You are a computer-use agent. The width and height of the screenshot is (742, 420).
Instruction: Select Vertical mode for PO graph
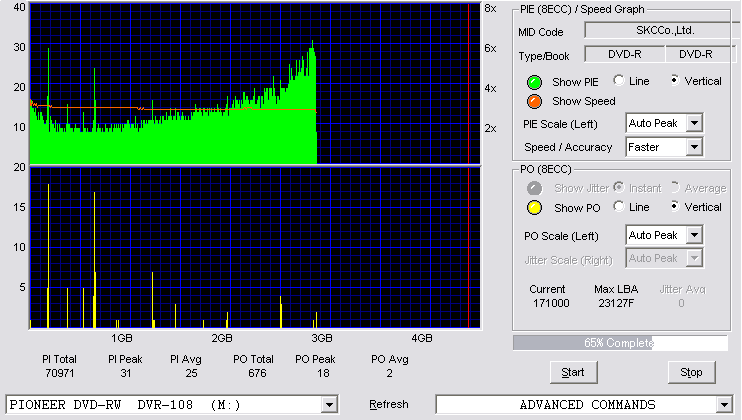point(674,206)
